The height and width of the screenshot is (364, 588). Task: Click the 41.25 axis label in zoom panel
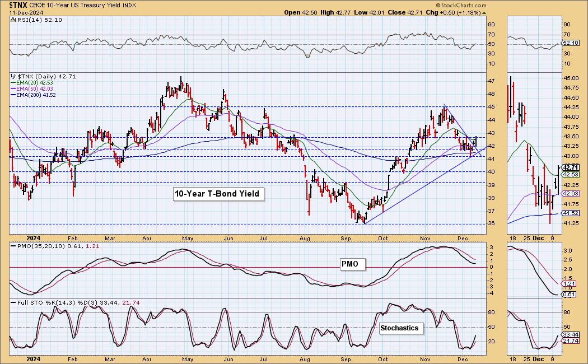coord(571,223)
